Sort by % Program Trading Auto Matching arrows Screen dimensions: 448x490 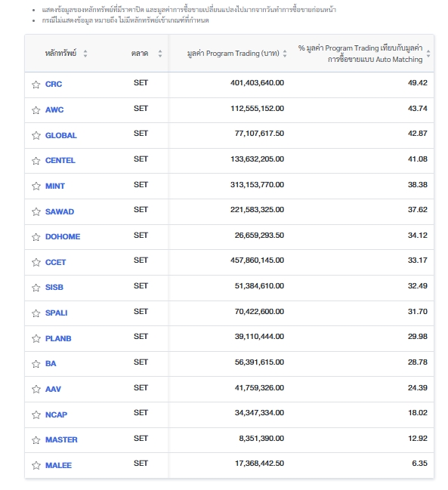(x=428, y=54)
